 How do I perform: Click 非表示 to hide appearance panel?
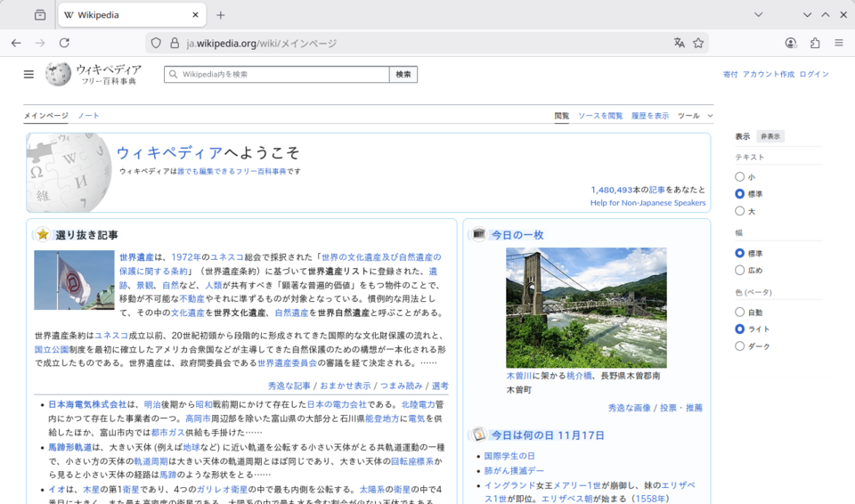click(769, 136)
